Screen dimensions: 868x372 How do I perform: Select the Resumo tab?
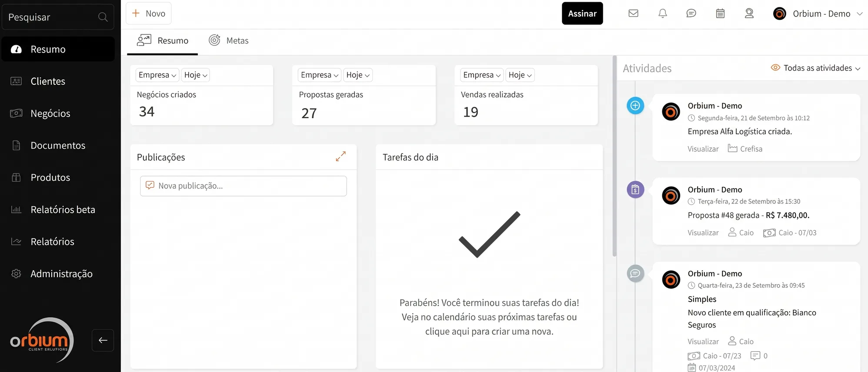162,40
